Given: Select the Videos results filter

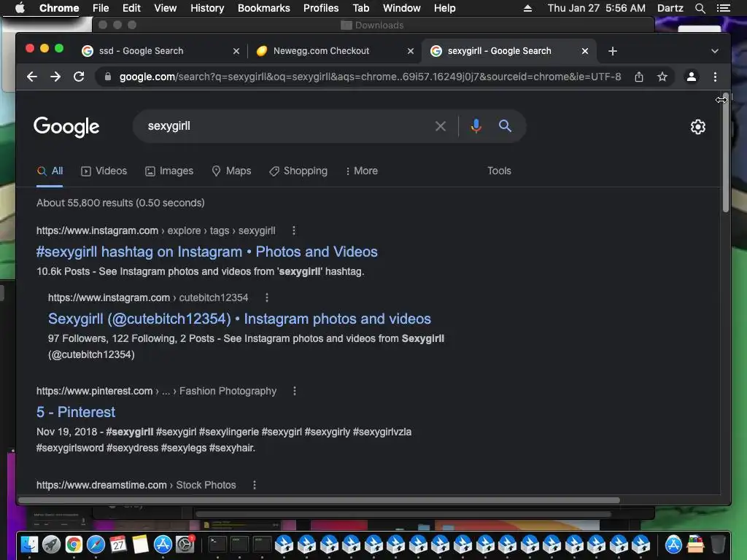Looking at the screenshot, I should 104,171.
